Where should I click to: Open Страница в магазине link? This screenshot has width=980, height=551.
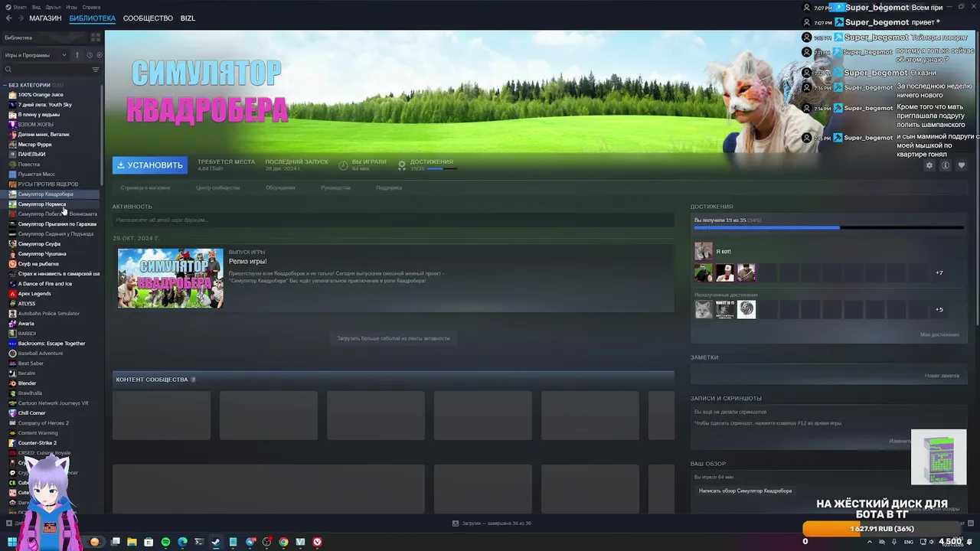(145, 187)
